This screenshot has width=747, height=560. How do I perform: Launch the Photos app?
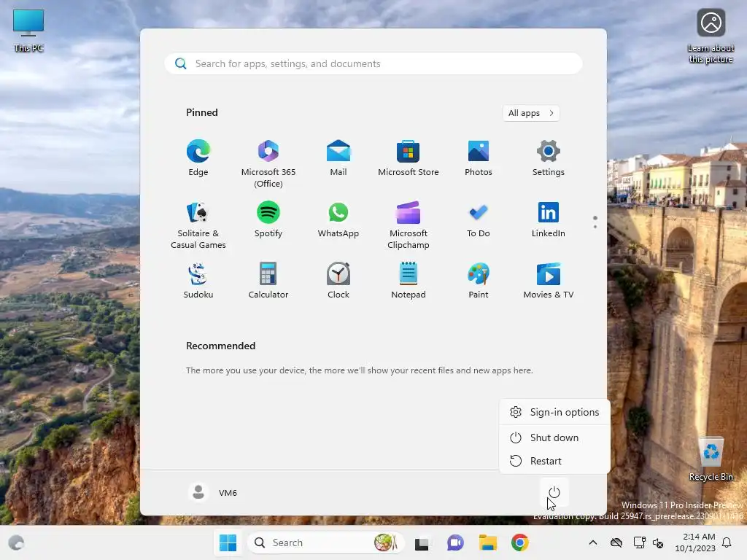[479, 158]
